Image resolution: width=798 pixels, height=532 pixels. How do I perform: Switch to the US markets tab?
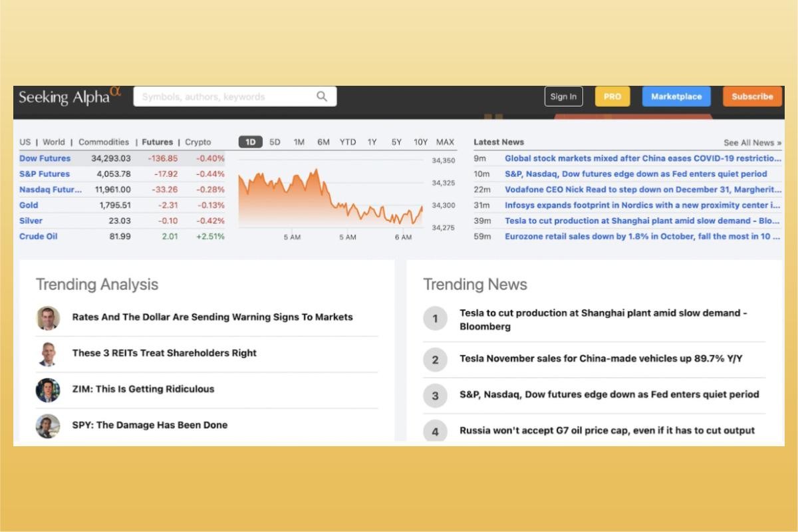point(25,142)
